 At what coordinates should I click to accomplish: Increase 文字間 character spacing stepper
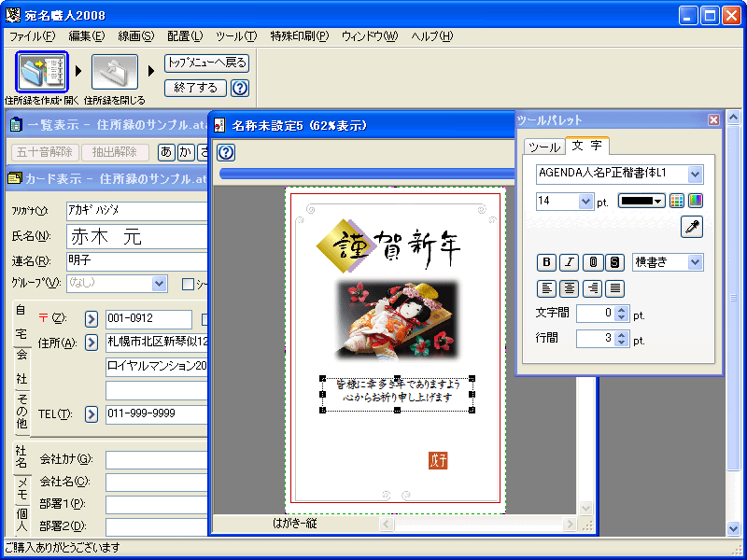[621, 310]
